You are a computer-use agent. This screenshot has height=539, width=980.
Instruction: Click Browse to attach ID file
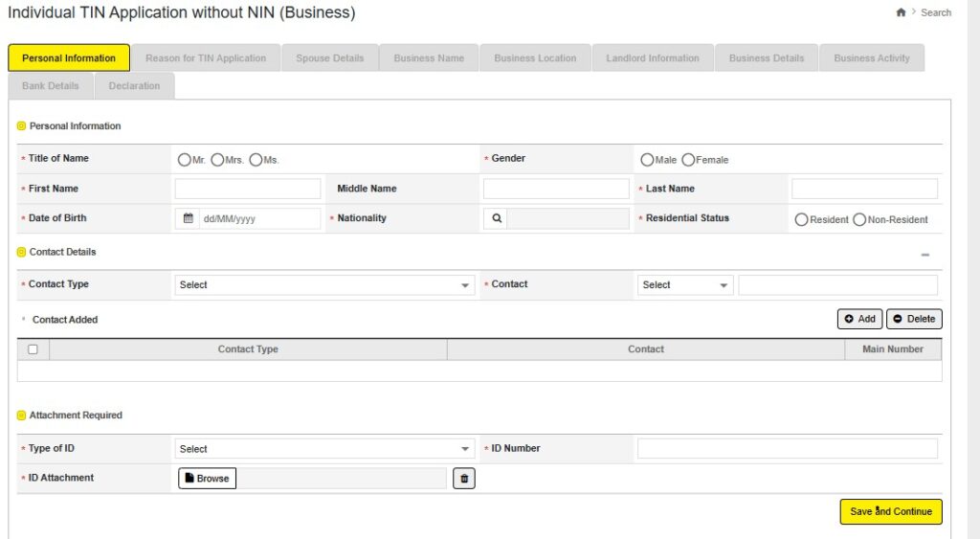207,479
